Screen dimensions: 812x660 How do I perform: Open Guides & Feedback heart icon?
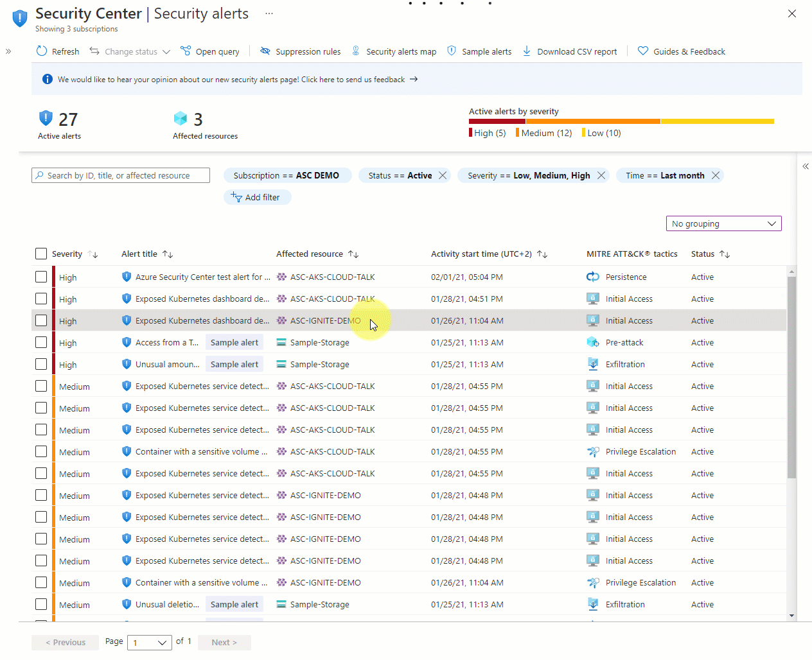(643, 51)
